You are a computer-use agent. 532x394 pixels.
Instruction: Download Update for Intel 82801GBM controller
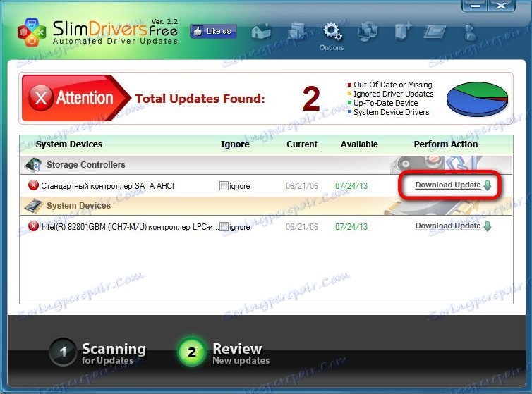point(448,226)
